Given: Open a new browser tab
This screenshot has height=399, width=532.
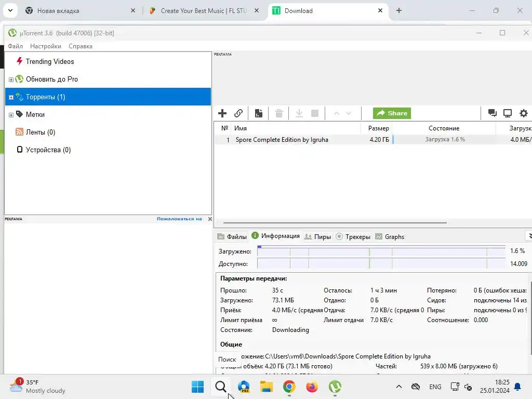Looking at the screenshot, I should [x=399, y=10].
